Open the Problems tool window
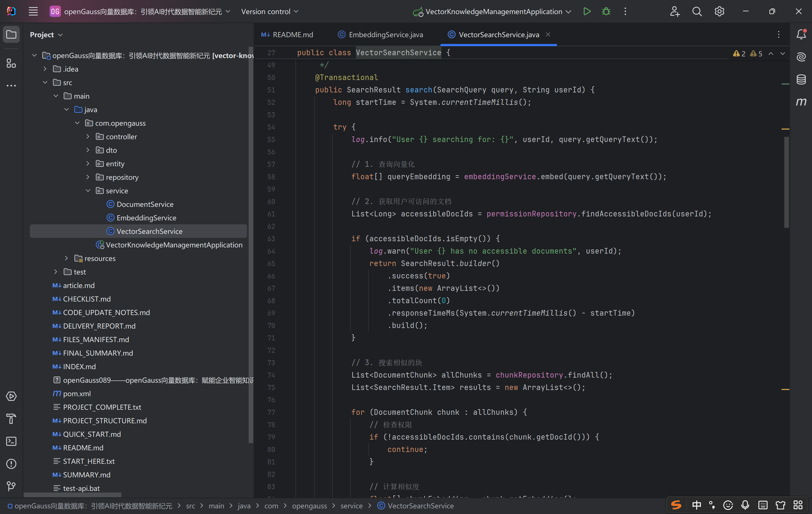This screenshot has width=812, height=514. 11,464
